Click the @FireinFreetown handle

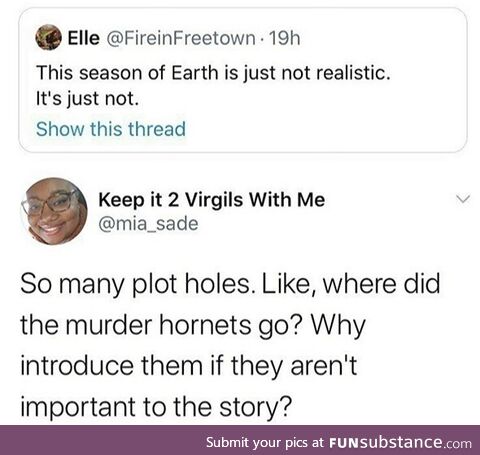click(x=181, y=38)
